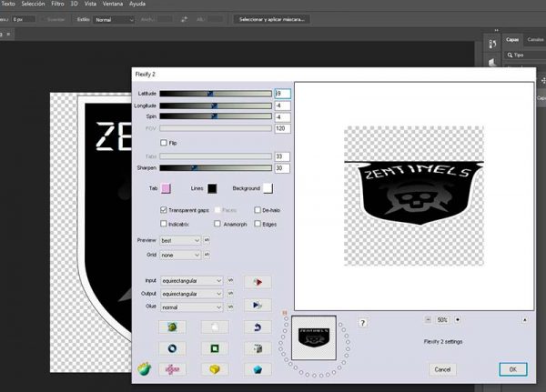Screen dimensions: 546x392
Task: Click the dice randomize icon
Action: tap(258, 347)
